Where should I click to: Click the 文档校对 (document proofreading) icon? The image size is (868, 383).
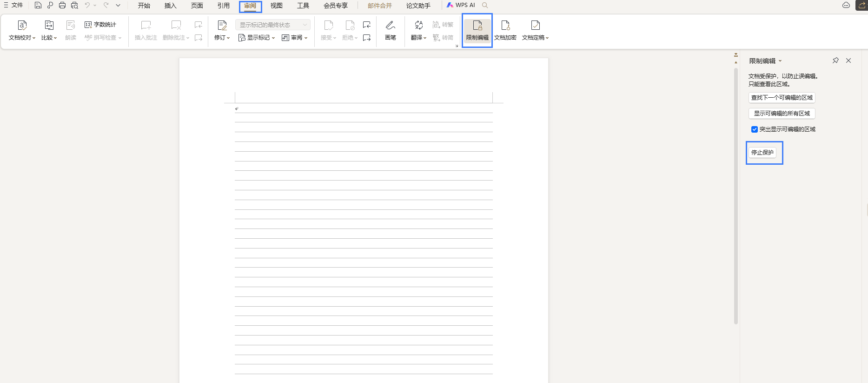coord(22,26)
